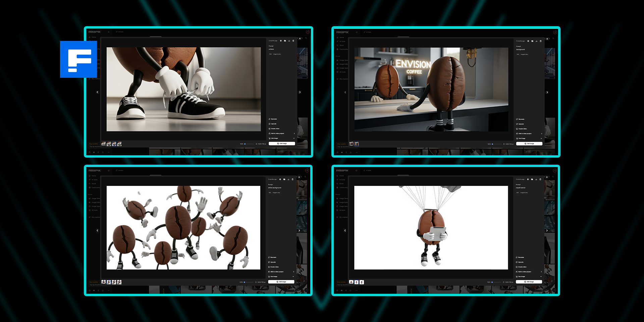Click Upscale in the sneaker image panel
Image resolution: width=644 pixels, height=322 pixels.
click(274, 124)
